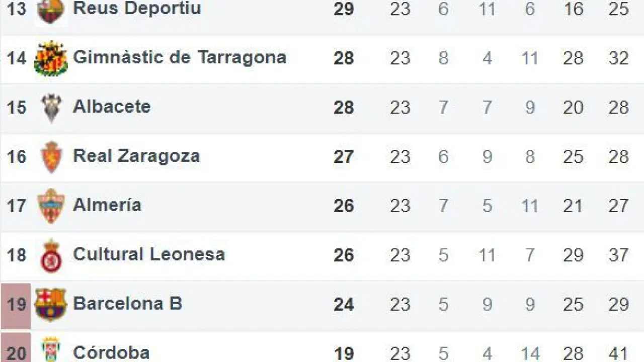Image resolution: width=644 pixels, height=362 pixels.
Task: Select the Albacete club badge
Action: [51, 108]
